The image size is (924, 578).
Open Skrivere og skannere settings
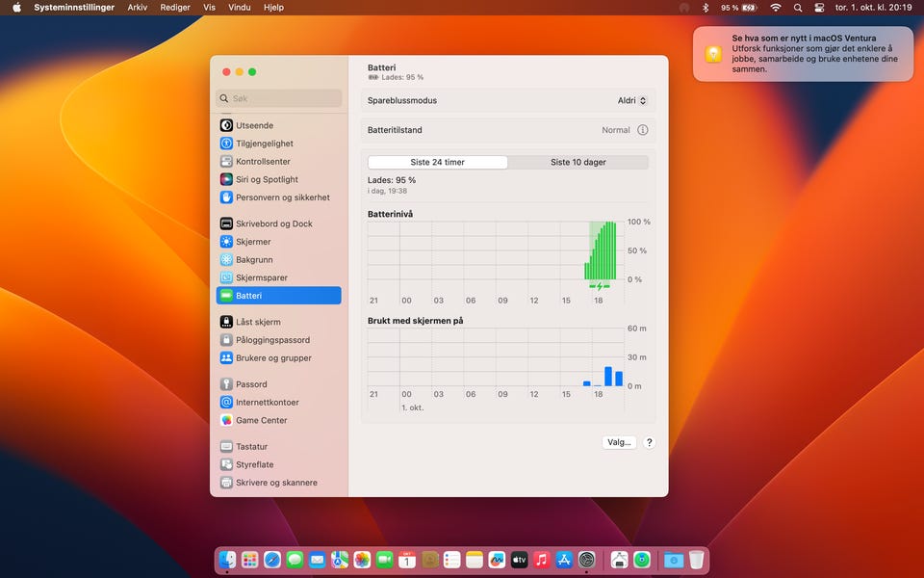pos(279,483)
